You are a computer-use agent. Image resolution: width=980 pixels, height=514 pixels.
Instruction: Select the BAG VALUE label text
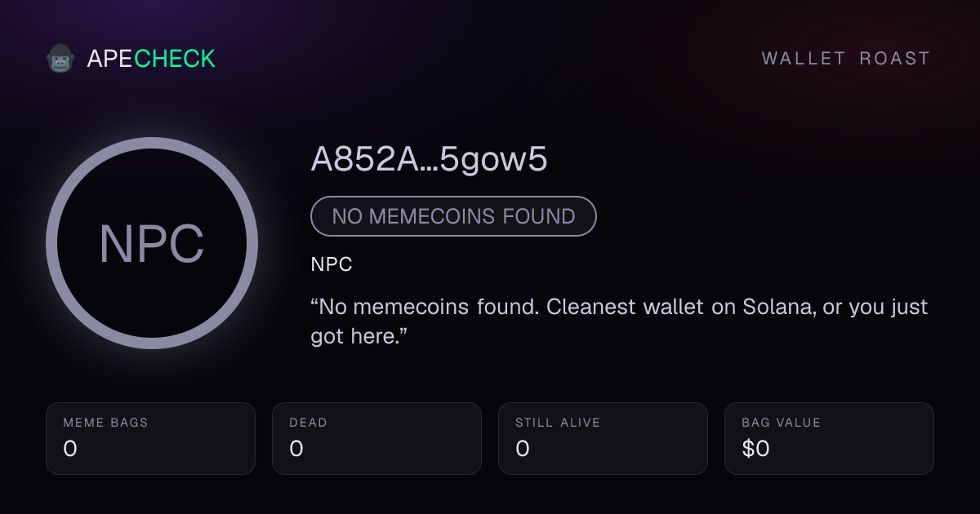tap(781, 423)
